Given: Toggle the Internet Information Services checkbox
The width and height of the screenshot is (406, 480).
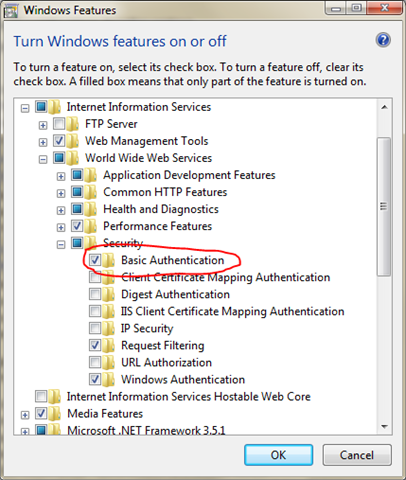Looking at the screenshot, I should tap(41, 107).
